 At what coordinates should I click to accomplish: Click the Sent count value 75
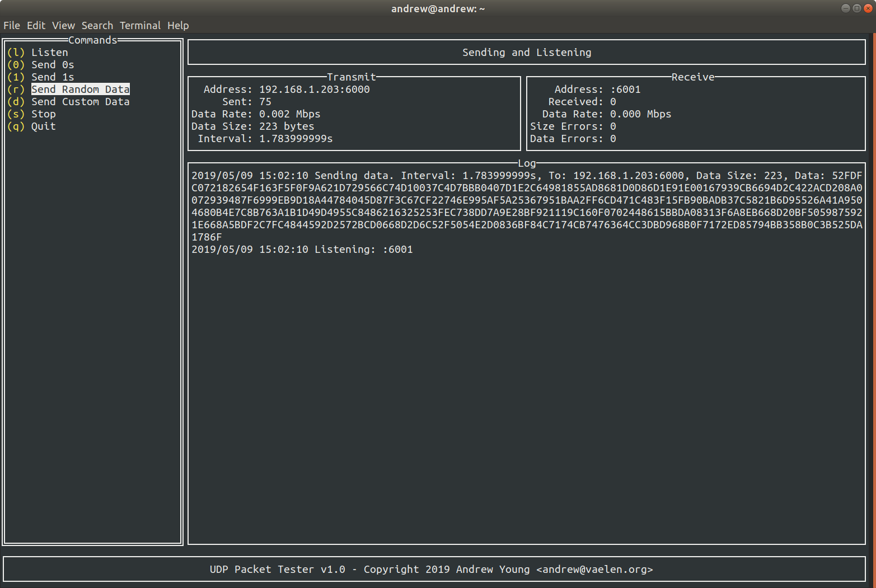[x=265, y=101]
